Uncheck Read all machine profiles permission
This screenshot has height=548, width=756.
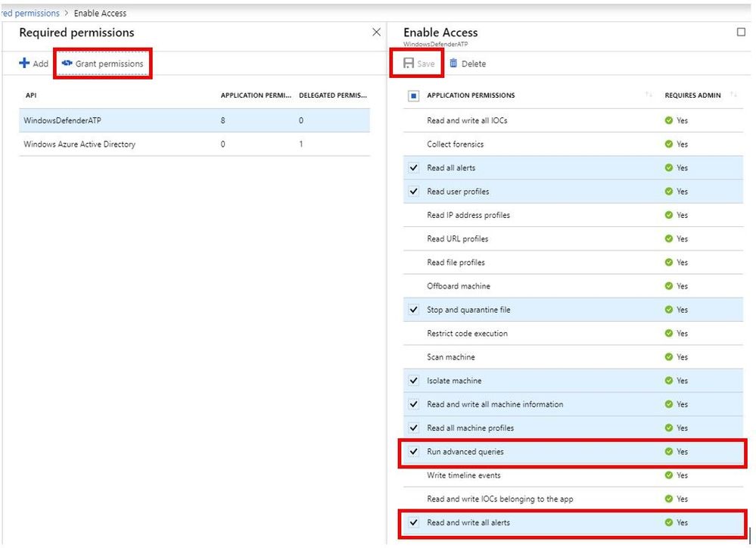(x=414, y=428)
